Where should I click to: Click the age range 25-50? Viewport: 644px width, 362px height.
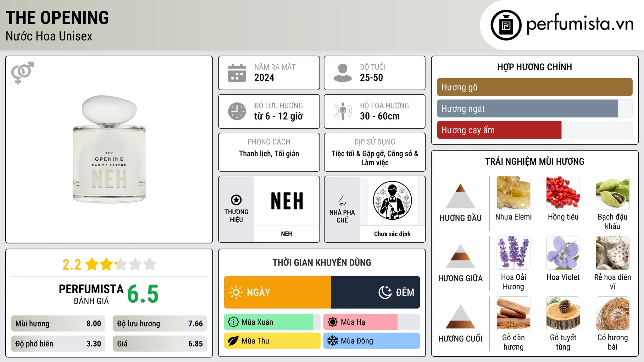coord(371,78)
